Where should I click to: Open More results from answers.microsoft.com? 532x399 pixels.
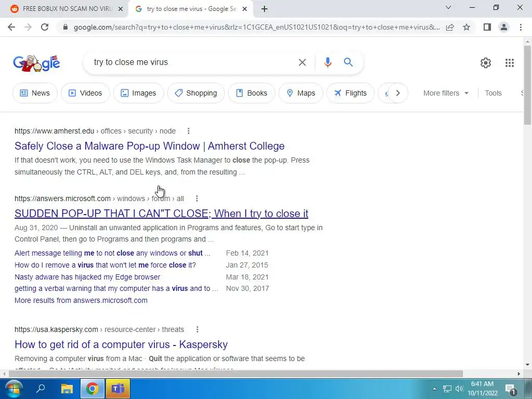pos(81,300)
